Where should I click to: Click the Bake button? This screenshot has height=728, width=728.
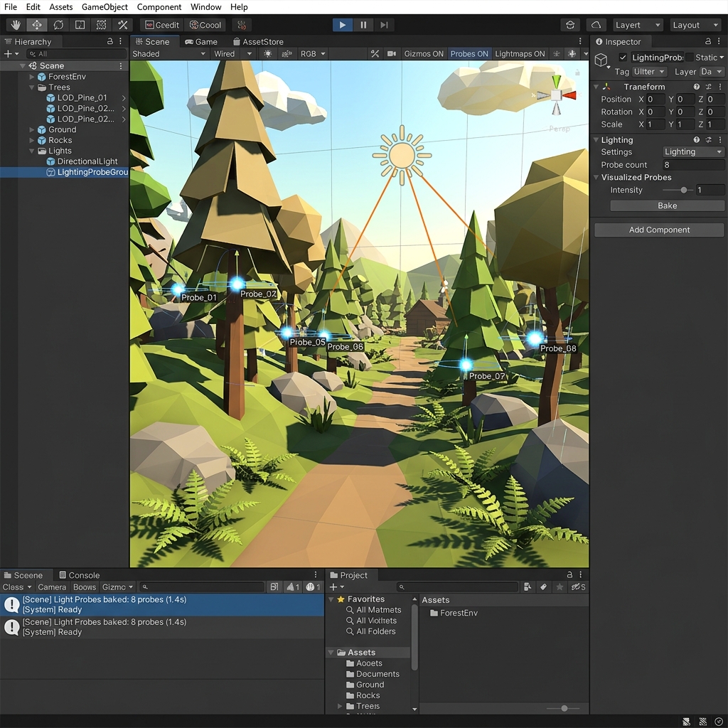(x=667, y=205)
